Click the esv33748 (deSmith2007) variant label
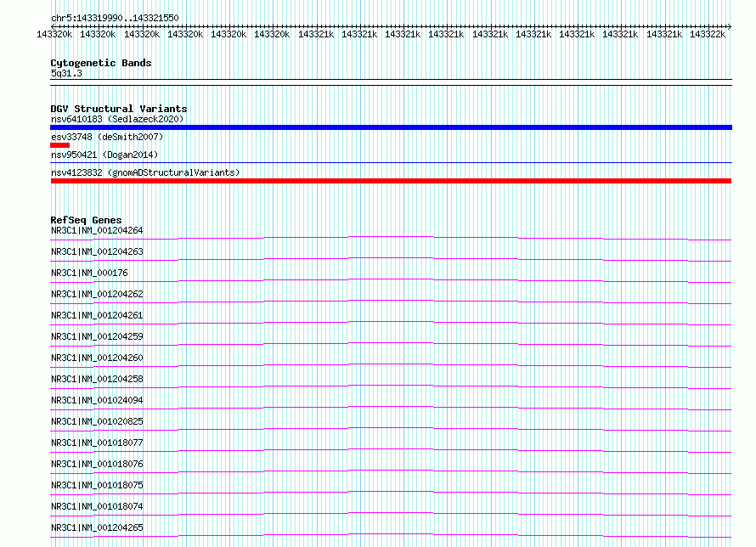This screenshot has width=756, height=547. 107,137
